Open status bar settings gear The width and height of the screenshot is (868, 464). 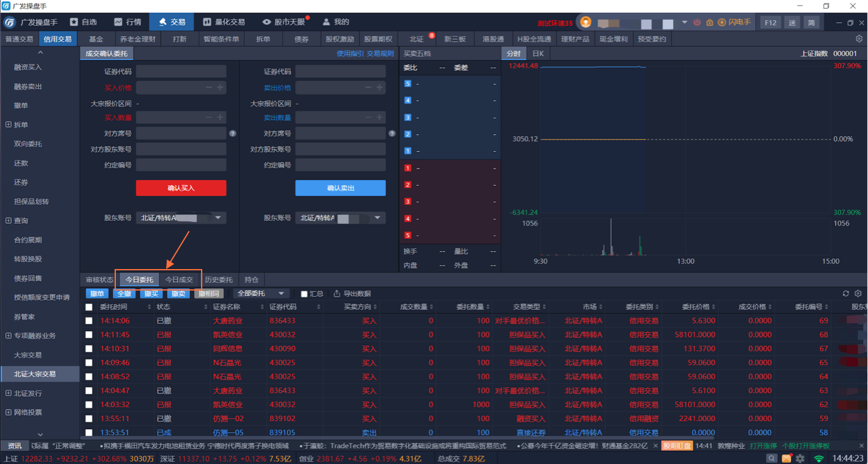(x=801, y=458)
